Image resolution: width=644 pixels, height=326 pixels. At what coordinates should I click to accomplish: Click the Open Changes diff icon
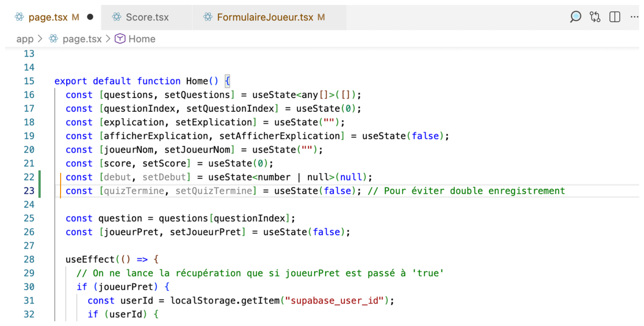[595, 17]
